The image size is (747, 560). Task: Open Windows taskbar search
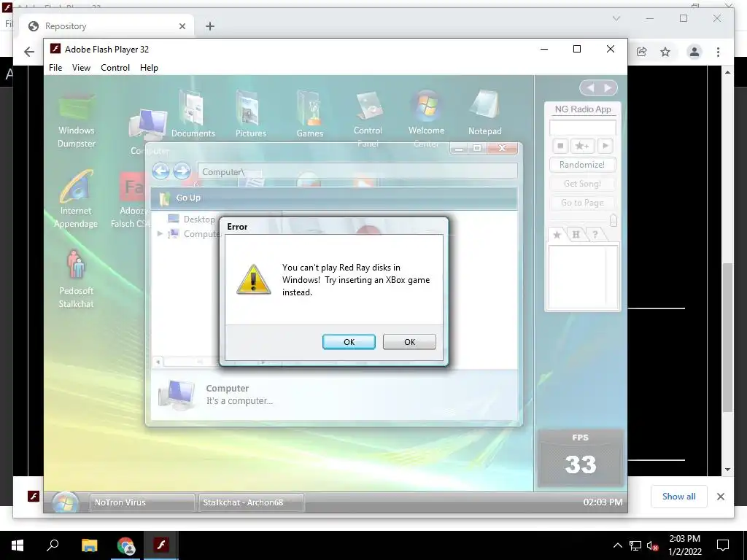[53, 545]
